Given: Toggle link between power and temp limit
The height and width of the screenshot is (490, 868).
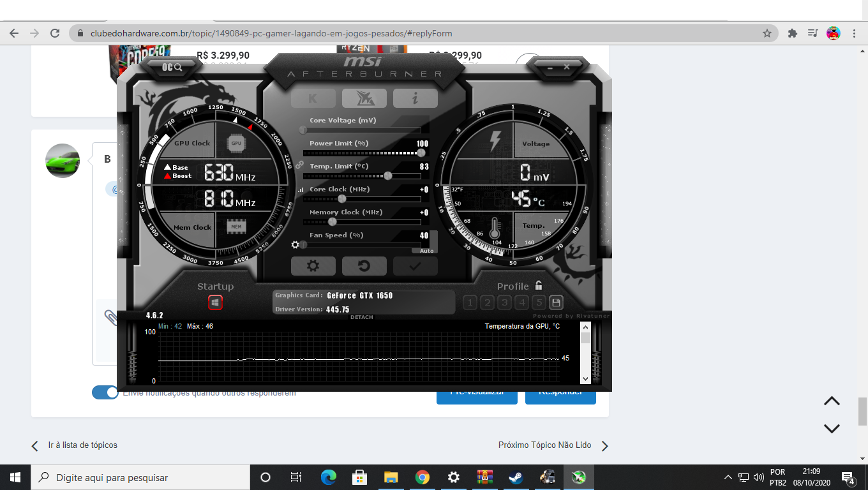Looking at the screenshot, I should [x=299, y=165].
